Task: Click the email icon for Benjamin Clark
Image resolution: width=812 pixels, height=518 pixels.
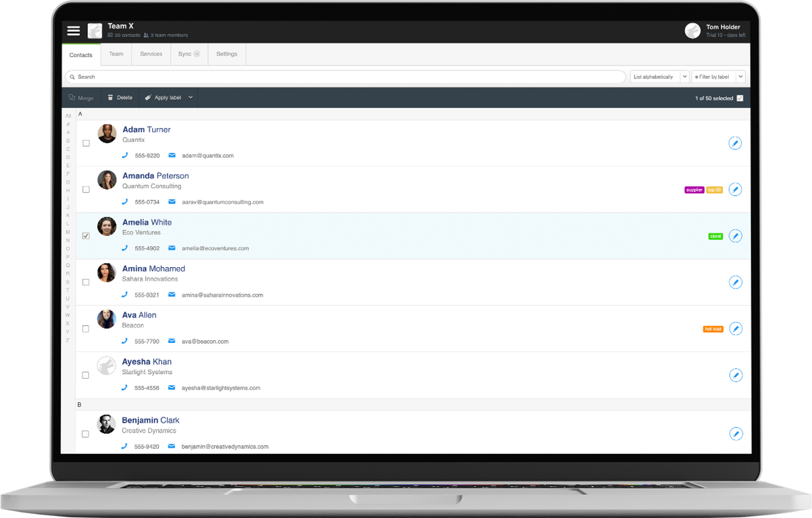Action: click(x=172, y=446)
